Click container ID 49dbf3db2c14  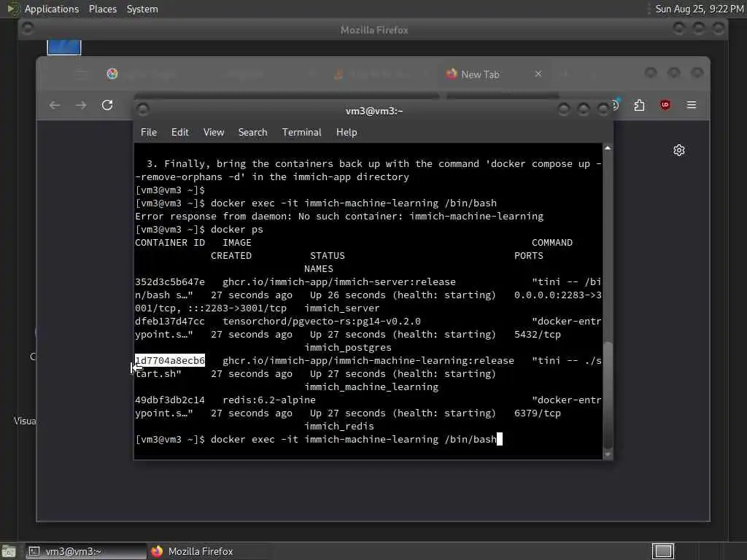pyautogui.click(x=169, y=400)
